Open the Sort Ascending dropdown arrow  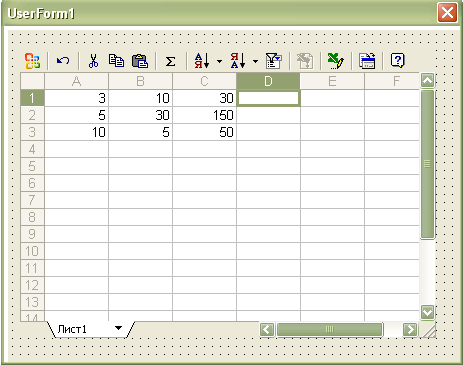click(219, 61)
